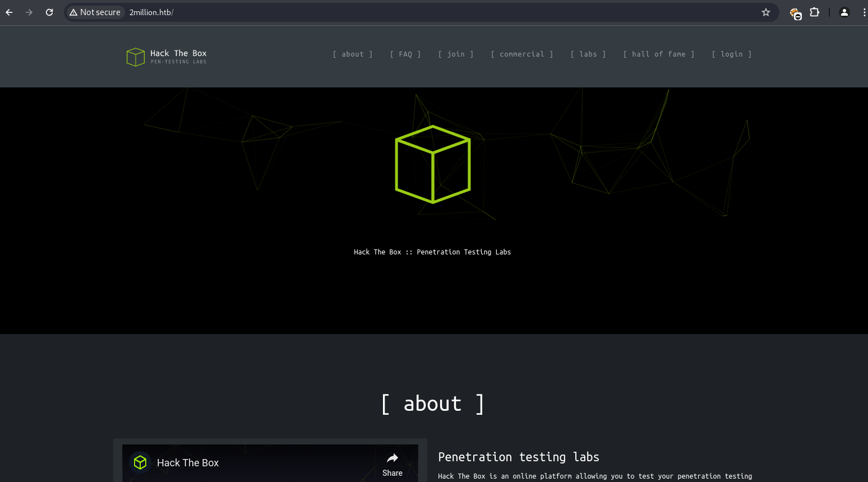Open the Not secure site info
Viewport: 868px width, 482px height.
(x=95, y=12)
